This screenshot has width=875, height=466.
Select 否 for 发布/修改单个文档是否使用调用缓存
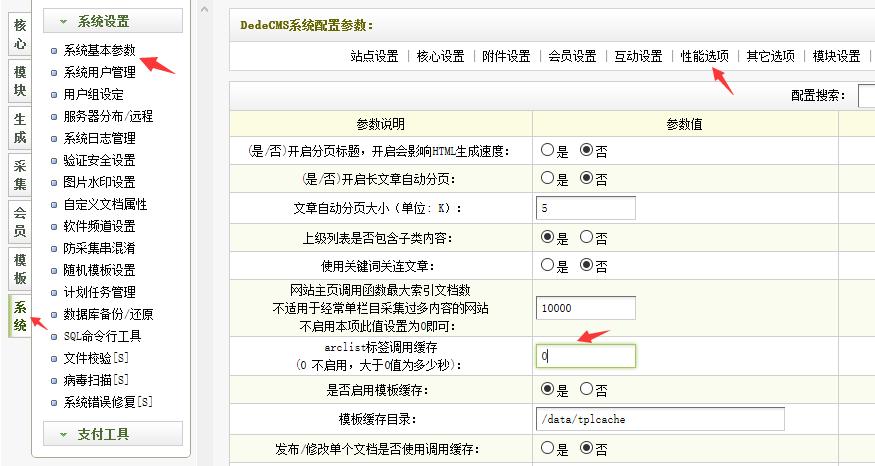click(x=586, y=448)
